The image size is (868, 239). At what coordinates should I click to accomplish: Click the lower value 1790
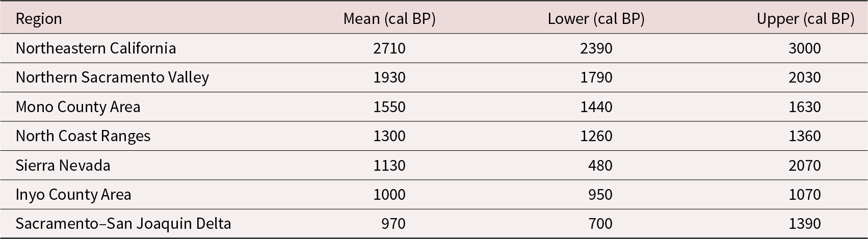(596, 77)
